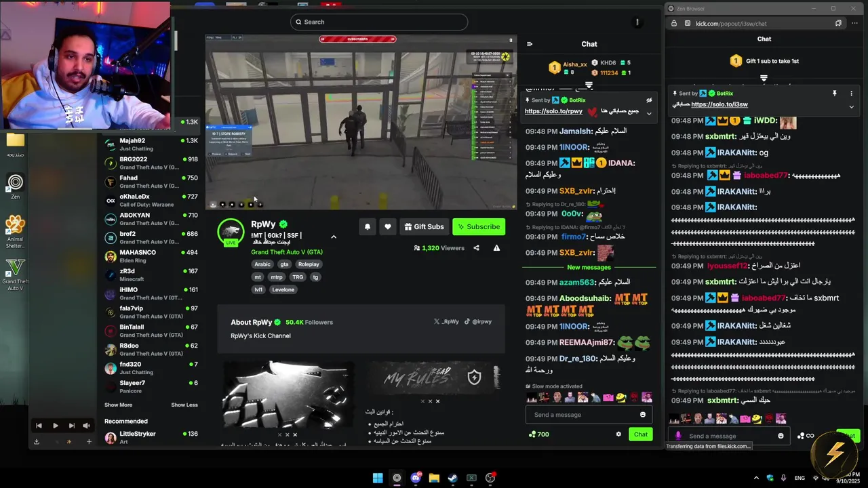
Task: Select the Arabic tag
Action: (262, 264)
